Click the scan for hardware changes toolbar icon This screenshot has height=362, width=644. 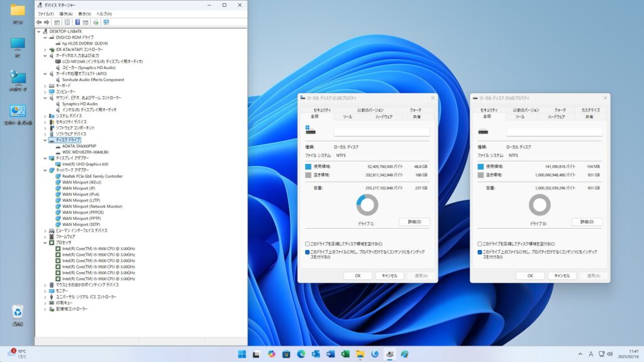tap(97, 22)
